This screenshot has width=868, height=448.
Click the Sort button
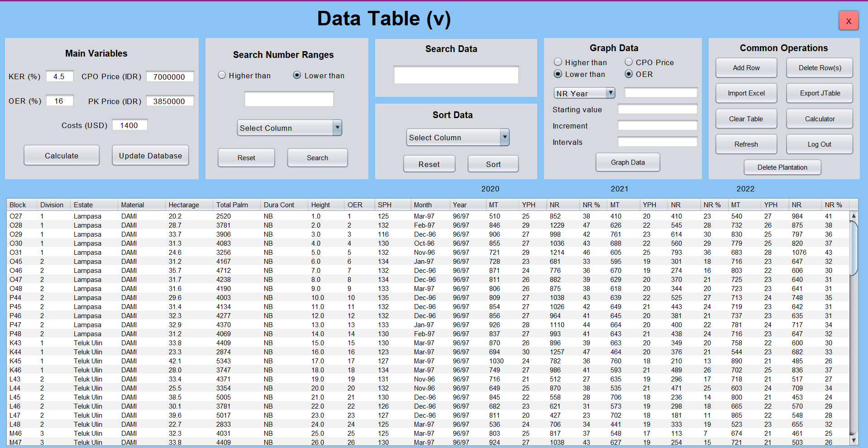493,164
